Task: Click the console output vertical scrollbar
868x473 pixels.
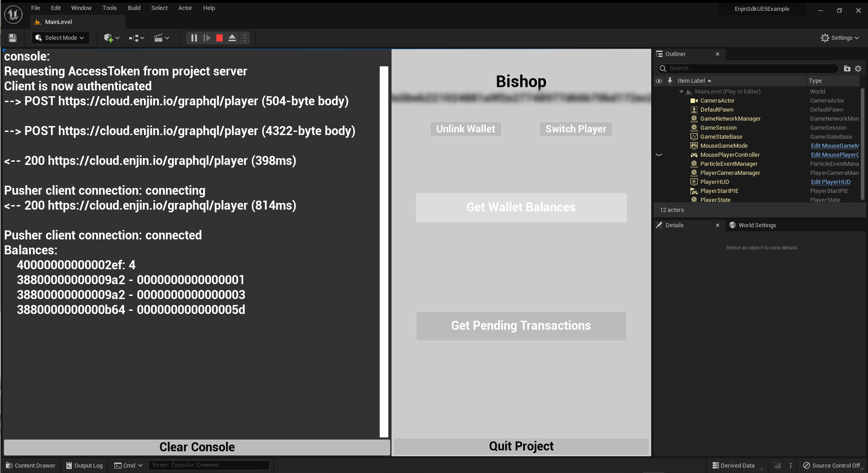Action: [384, 252]
